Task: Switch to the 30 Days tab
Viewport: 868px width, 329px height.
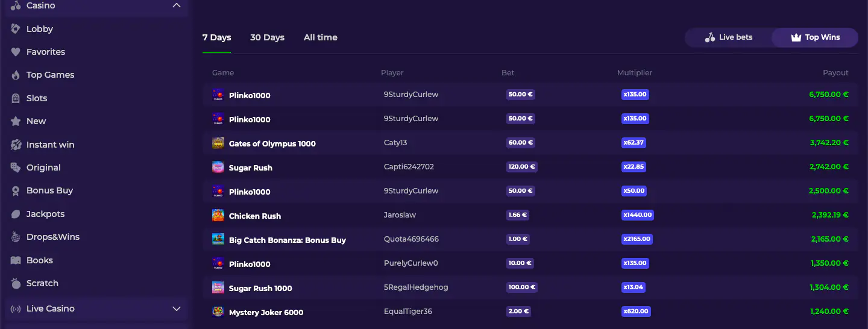Action: 267,37
